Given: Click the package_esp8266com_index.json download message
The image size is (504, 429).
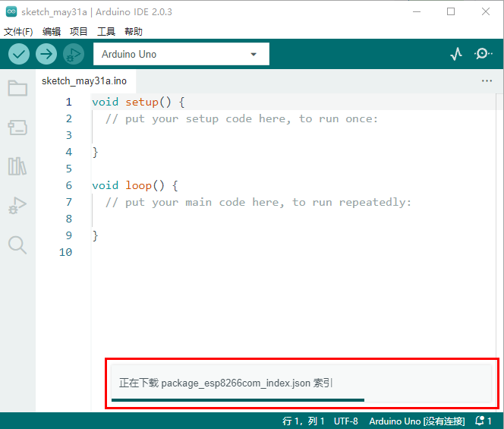Looking at the screenshot, I should [x=225, y=383].
